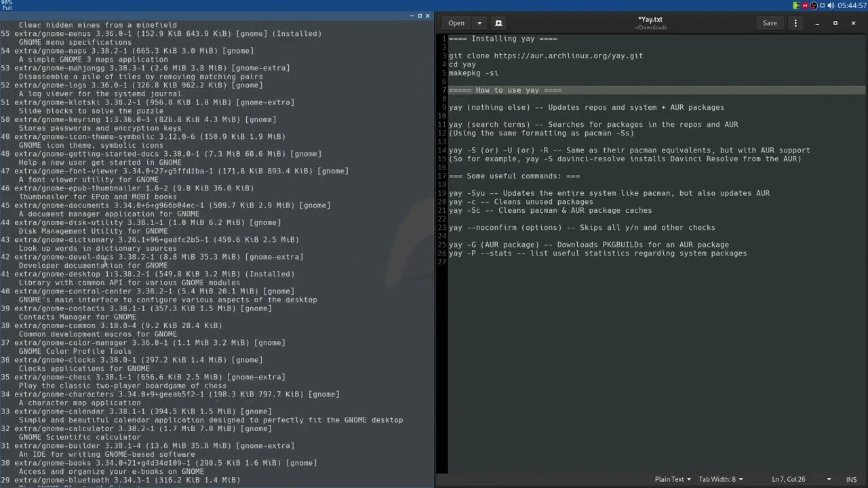Click '=== Some useful commands: ===' line
The height and width of the screenshot is (488, 868).
click(x=514, y=176)
